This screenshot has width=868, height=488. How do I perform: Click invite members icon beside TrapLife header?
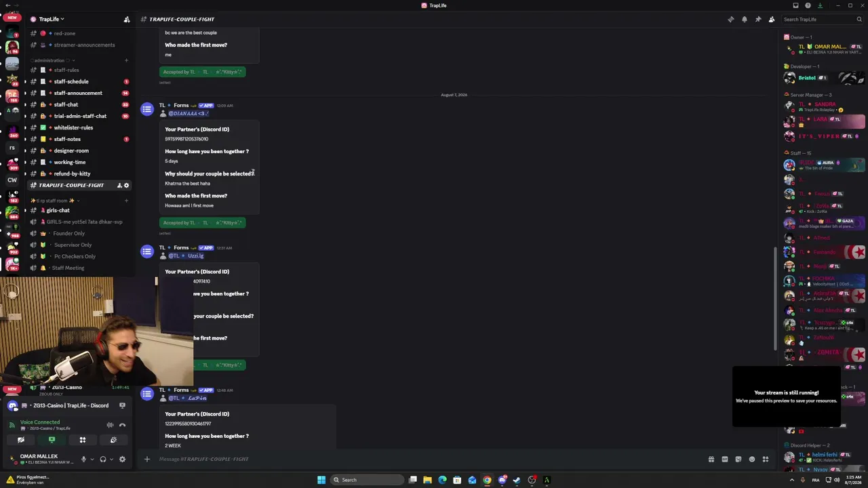point(126,19)
